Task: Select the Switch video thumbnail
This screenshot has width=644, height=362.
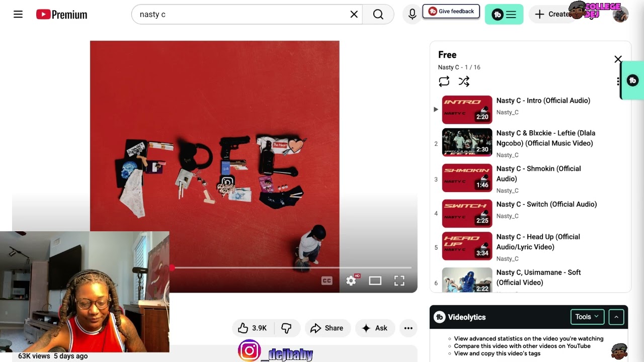Action: 467,214
